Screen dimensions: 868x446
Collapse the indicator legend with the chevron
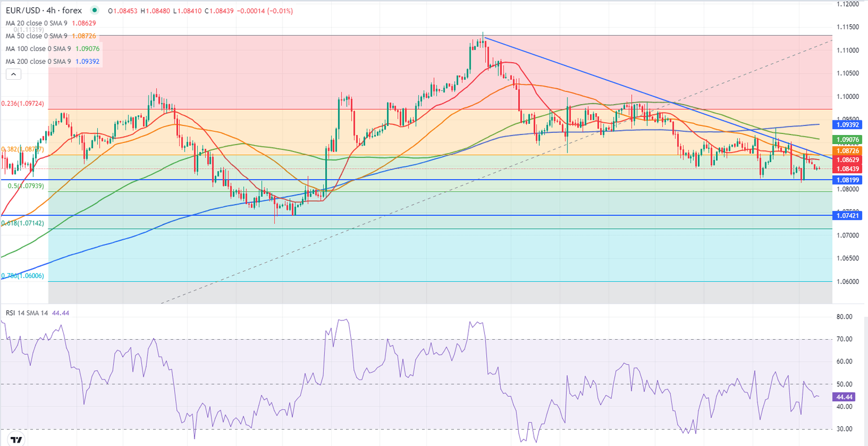click(14, 74)
